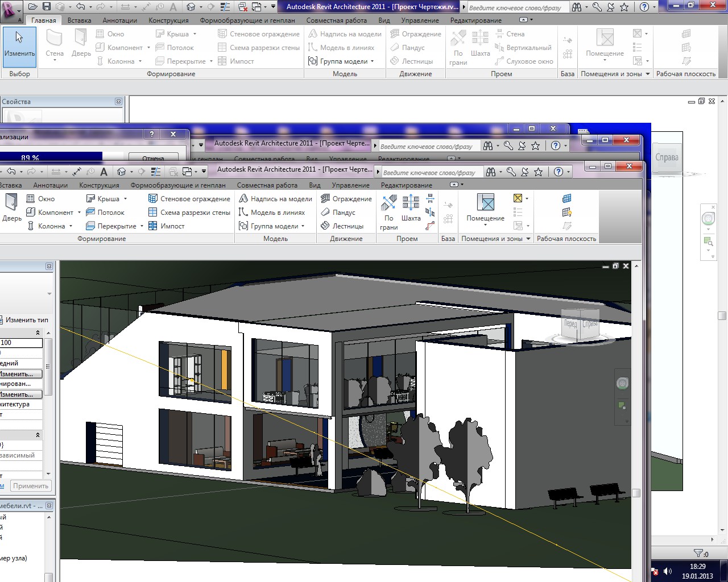Screen dimensions: 728x582
Task: Click Open folder icon in back window toolbar
Action: (32, 7)
